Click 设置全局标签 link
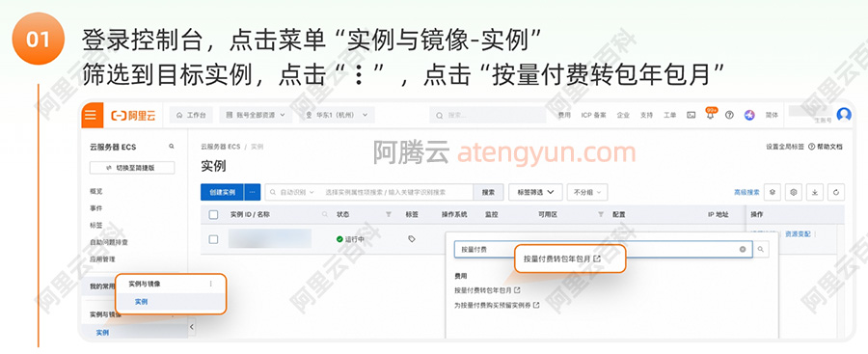The width and height of the screenshot is (868, 354). tap(785, 147)
